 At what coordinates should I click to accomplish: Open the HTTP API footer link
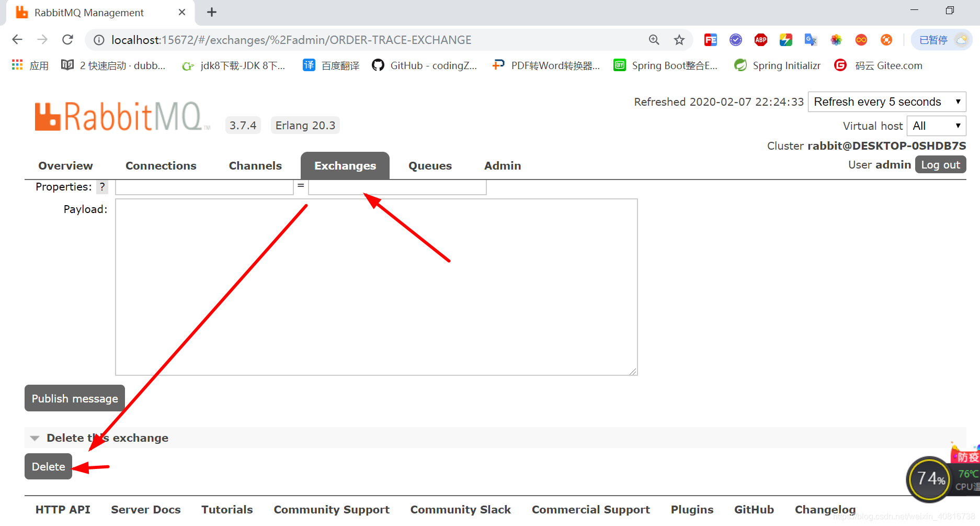(x=63, y=509)
